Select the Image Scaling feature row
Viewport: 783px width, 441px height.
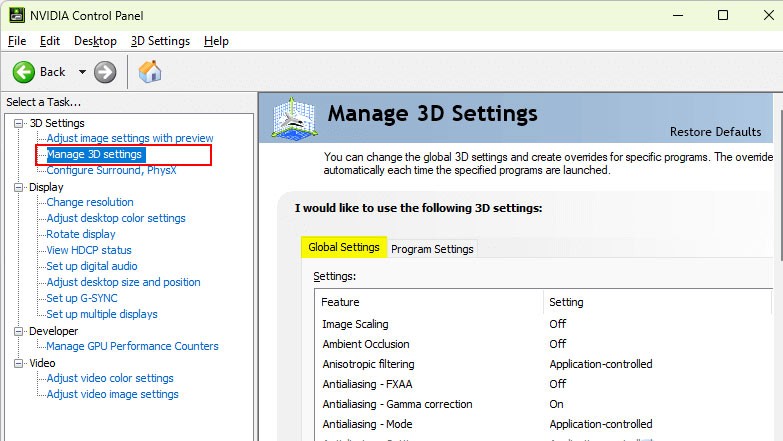(x=355, y=324)
